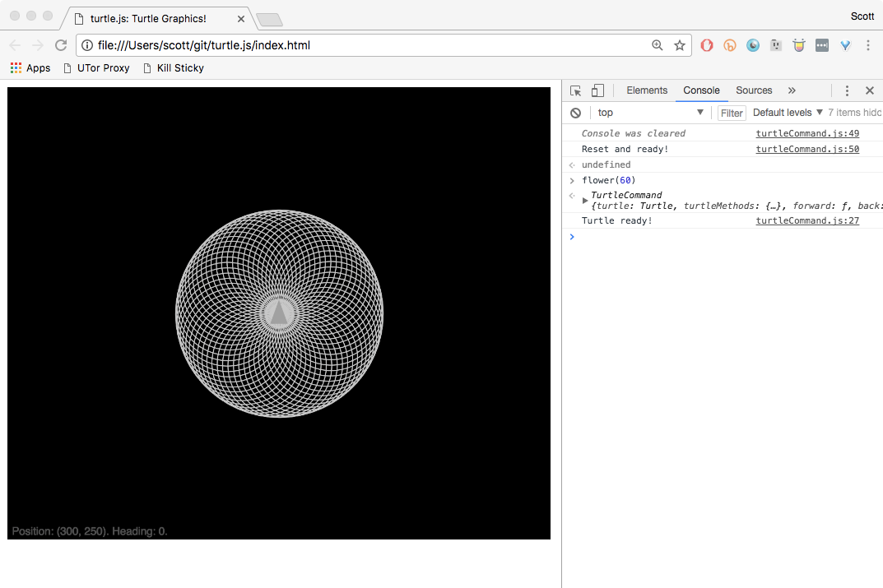Open the grey robot-face extension icon

coord(776,45)
